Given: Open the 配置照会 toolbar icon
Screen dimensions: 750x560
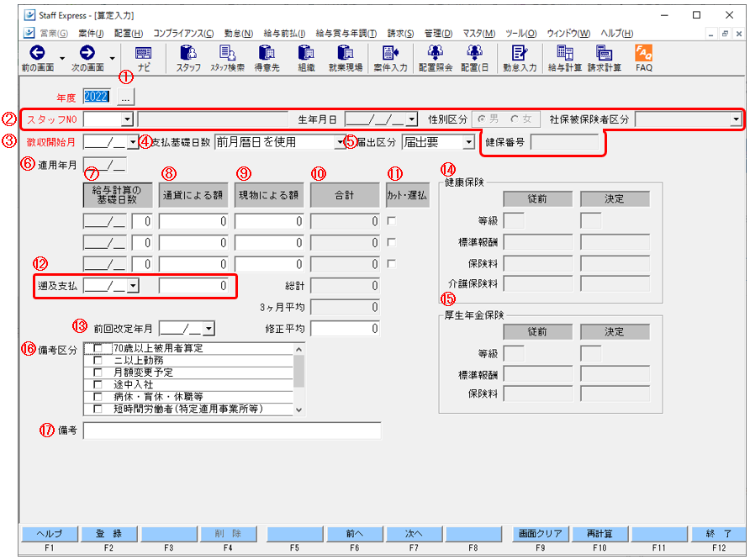Looking at the screenshot, I should [436, 58].
